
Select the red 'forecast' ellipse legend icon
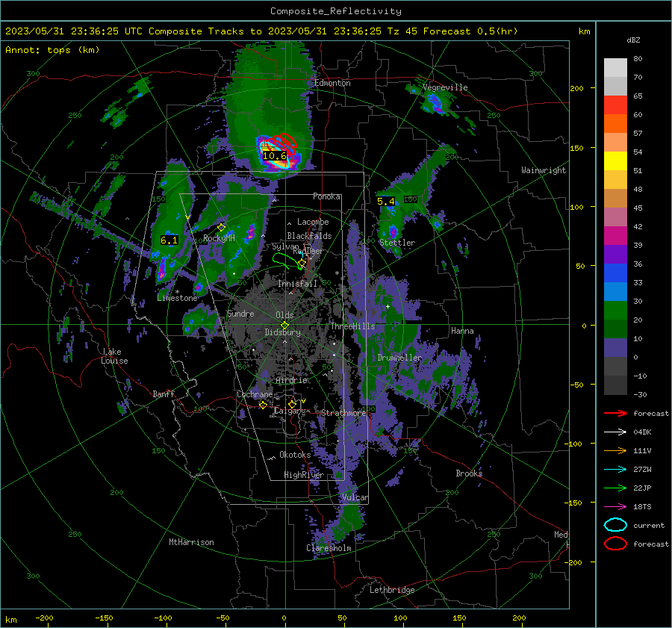pos(615,544)
